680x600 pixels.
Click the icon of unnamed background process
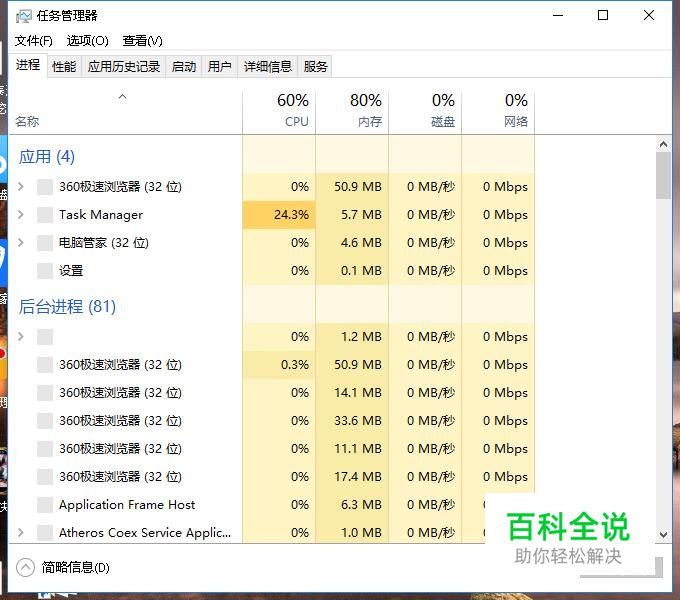point(45,336)
